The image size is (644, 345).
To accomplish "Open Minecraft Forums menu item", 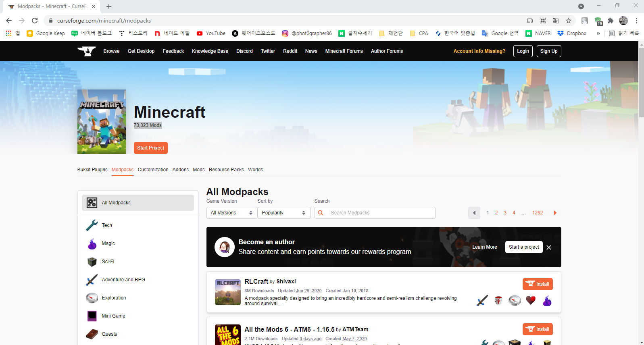I will (x=344, y=51).
